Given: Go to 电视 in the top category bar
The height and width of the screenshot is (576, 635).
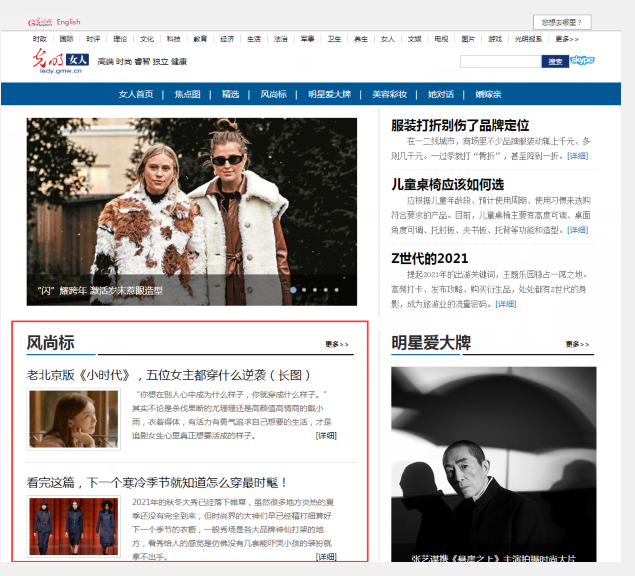Looking at the screenshot, I should tap(441, 39).
